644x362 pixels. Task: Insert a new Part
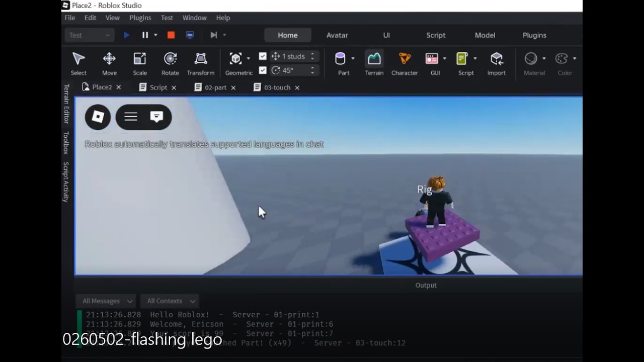341,59
